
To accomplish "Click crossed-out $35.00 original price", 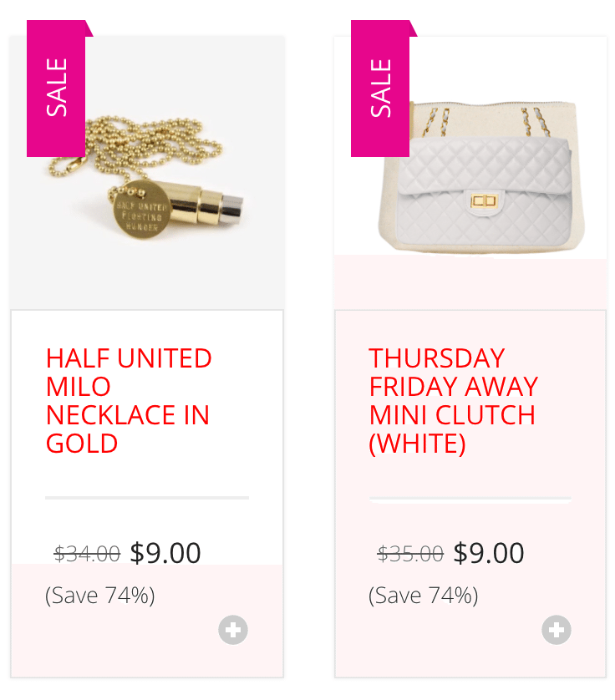I will pyautogui.click(x=410, y=554).
